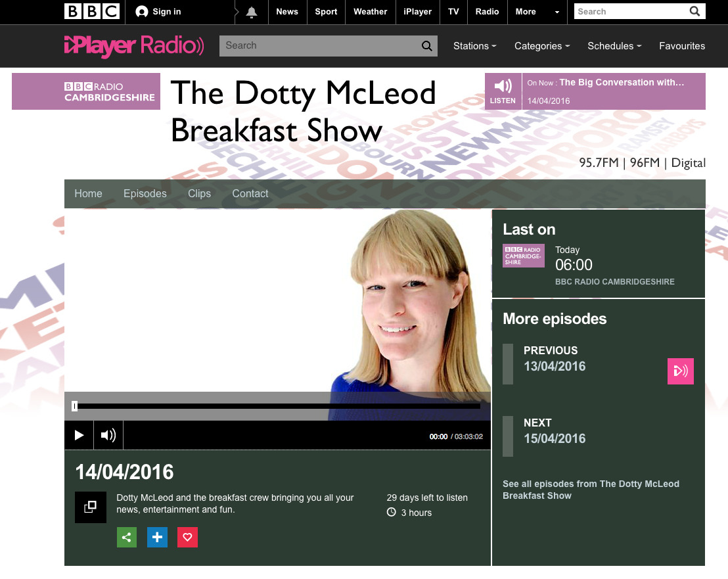Open the pop-out player icon

coord(91,507)
